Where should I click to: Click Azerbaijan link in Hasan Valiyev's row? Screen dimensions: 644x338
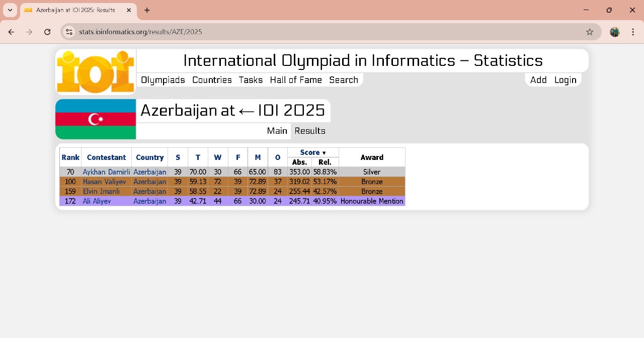pos(149,182)
